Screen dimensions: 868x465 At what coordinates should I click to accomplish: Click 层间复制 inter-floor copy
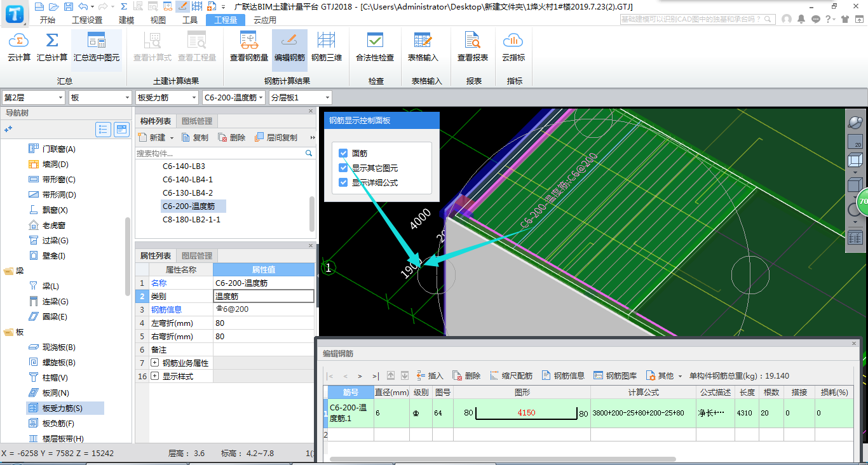point(276,137)
